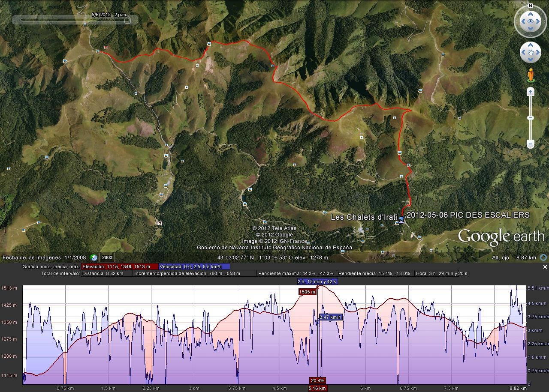
Task: Click the 5.16 km marker on profile
Action: tap(317, 388)
